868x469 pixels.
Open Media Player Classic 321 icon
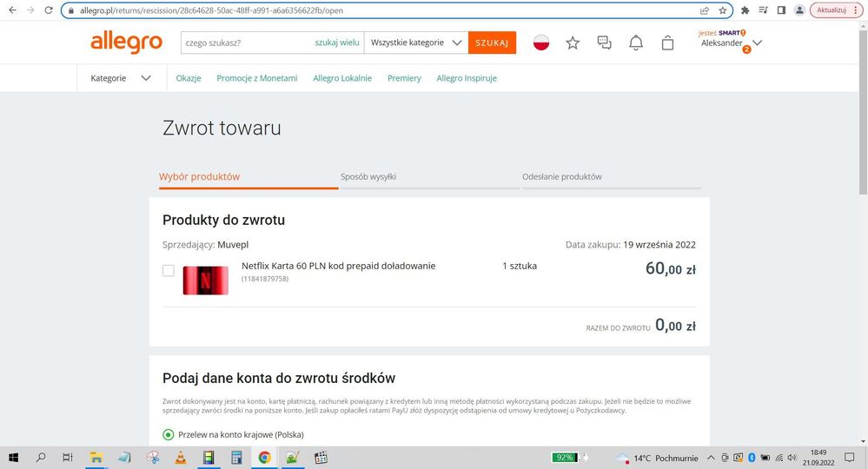tap(321, 458)
